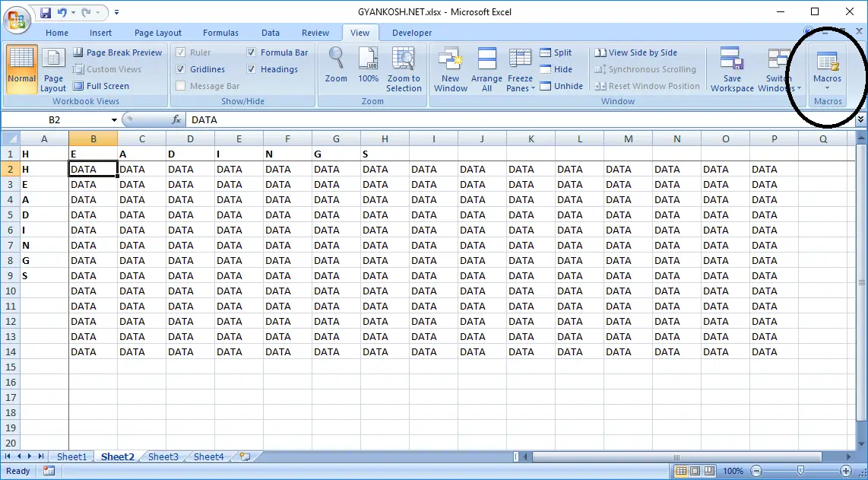Customize Quick Access Toolbar dropdown

coord(116,11)
